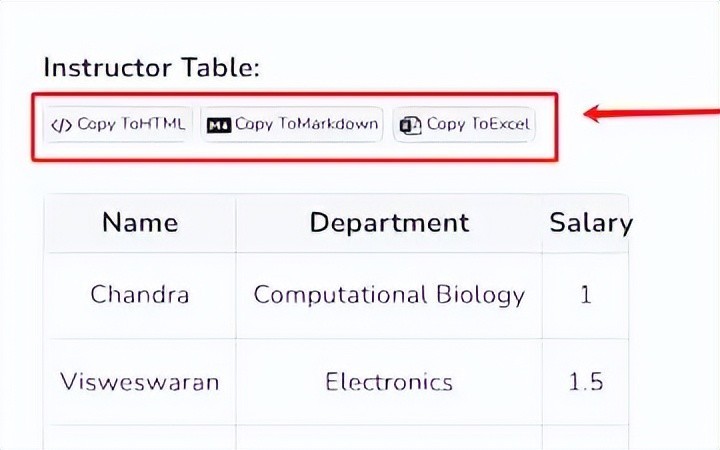Click the partially visible name cell below Visweswaran
Viewport: 720px width, 450px height.
tap(140, 438)
